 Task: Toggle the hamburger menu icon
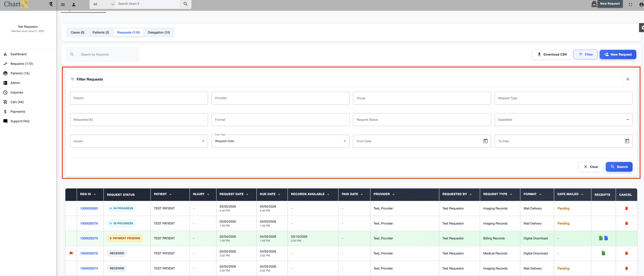63,4
